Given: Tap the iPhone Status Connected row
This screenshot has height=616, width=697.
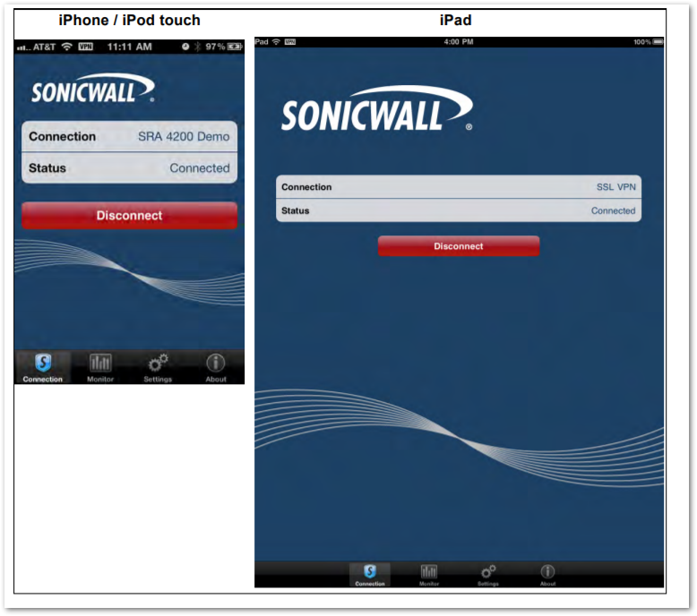Looking at the screenshot, I should [129, 168].
